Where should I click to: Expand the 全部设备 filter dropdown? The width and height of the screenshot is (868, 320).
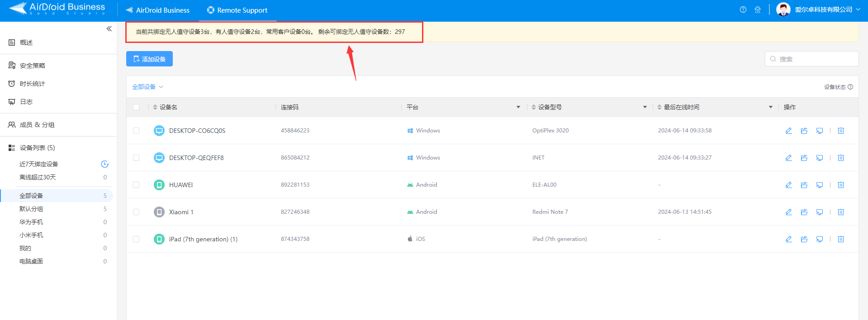[x=147, y=87]
